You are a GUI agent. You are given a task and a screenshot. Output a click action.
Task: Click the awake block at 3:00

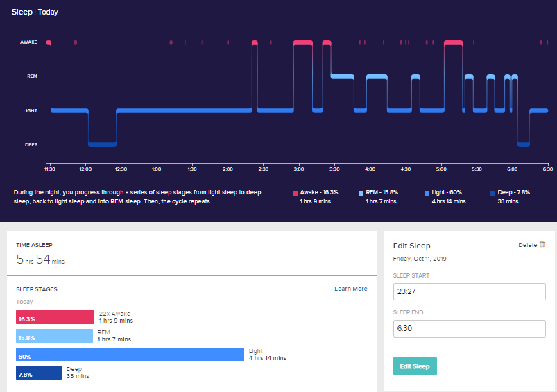pyautogui.click(x=303, y=43)
